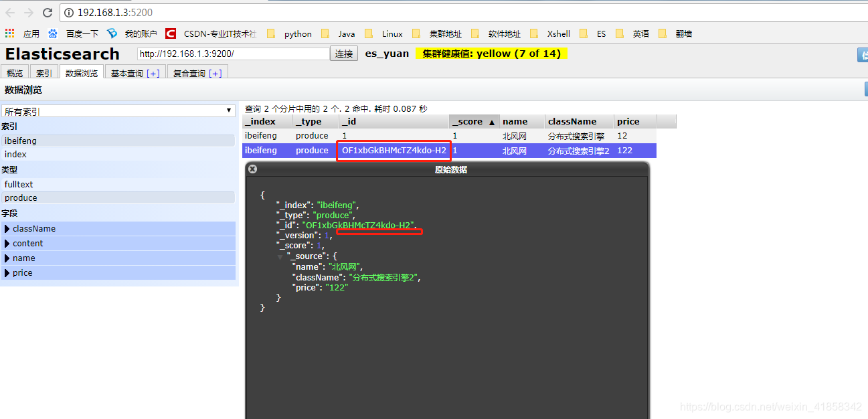Click the 连接 connect button
Screen dimensions: 868x419
344,54
